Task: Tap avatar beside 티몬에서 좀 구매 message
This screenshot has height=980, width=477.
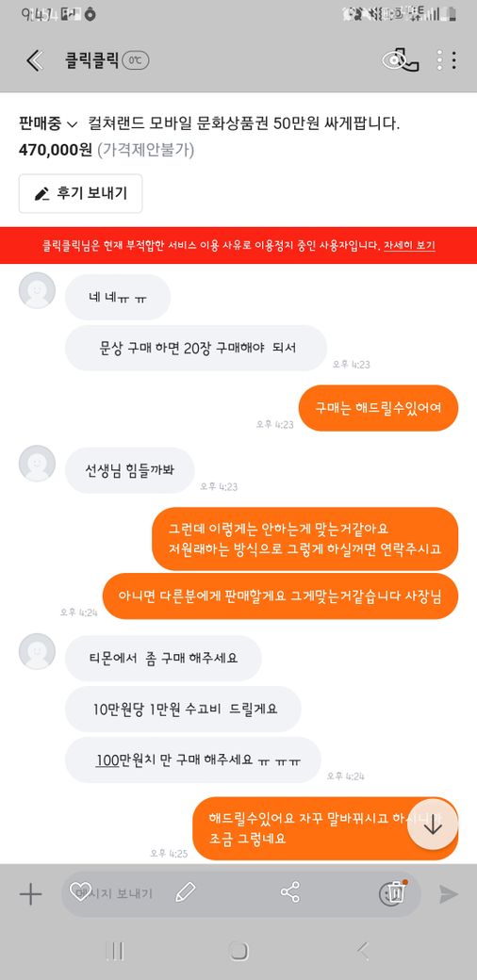Action: (38, 651)
